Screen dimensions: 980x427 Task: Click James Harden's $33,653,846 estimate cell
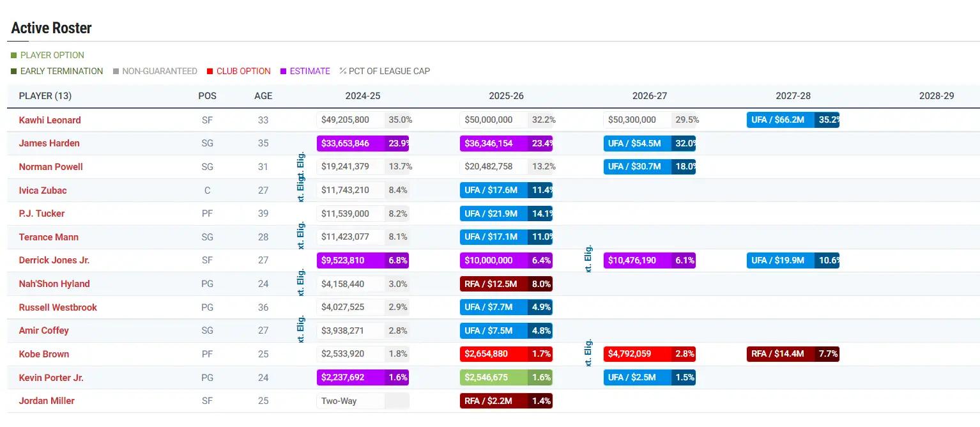coord(363,143)
